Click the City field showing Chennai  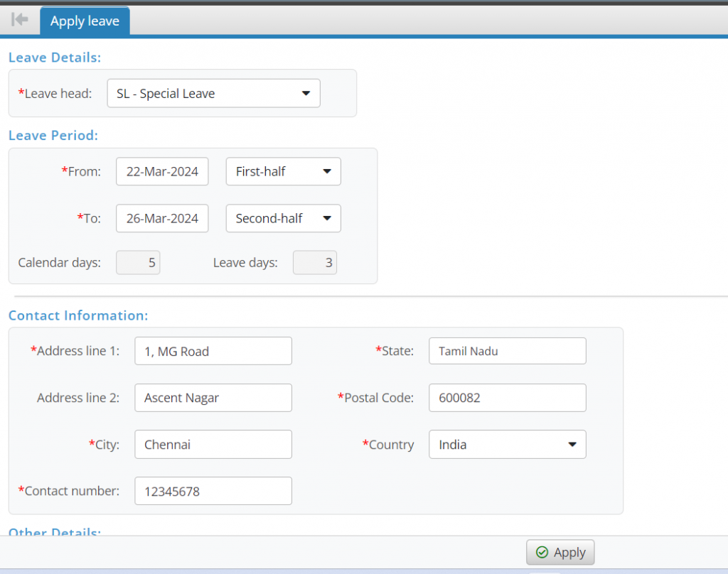[213, 445]
